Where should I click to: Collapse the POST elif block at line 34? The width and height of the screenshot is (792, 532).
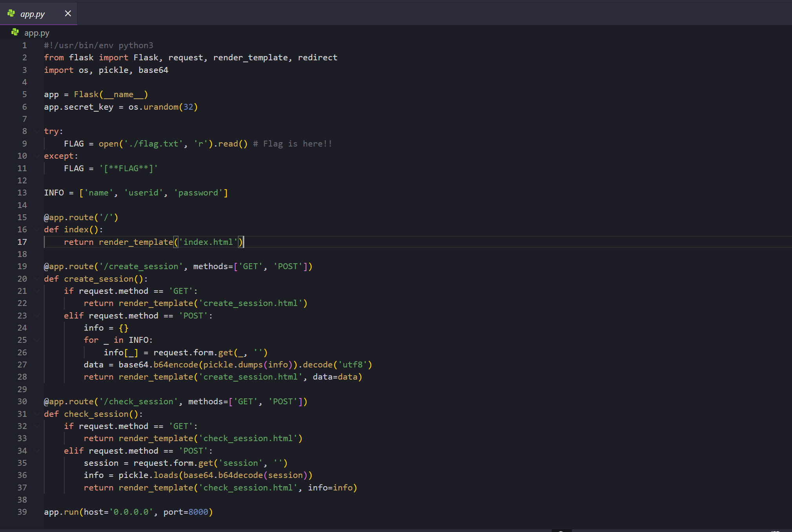pyautogui.click(x=37, y=451)
